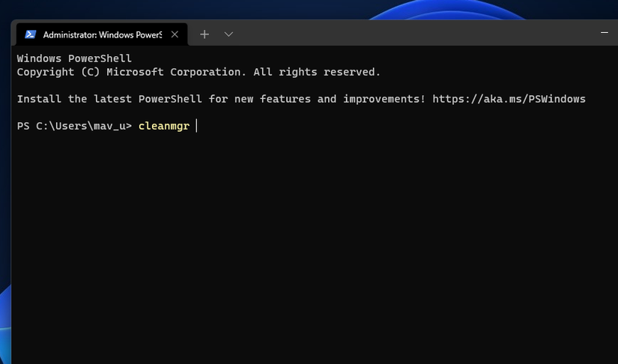Place cursor at the blinking input caret
Viewport: 618px width, 364px height.
(x=196, y=126)
